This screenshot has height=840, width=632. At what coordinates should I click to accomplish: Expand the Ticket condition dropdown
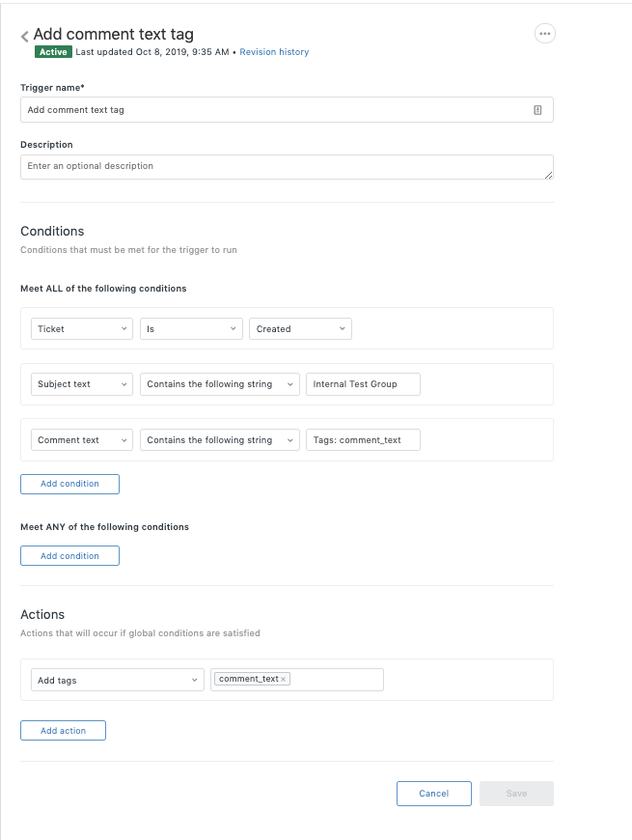tap(82, 329)
